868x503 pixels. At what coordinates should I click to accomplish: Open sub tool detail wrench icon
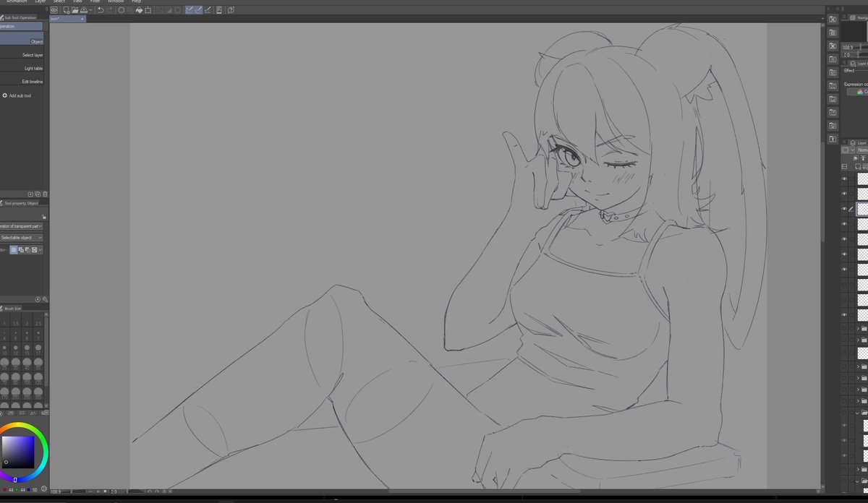coord(45,299)
